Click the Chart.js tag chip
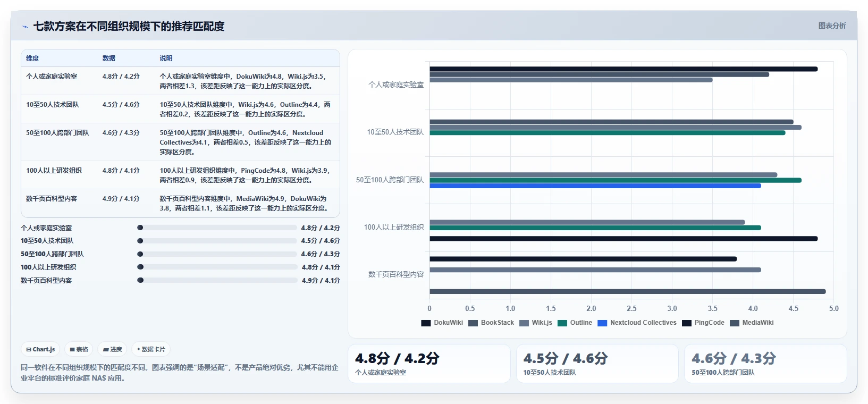This screenshot has height=404, width=868. 40,349
